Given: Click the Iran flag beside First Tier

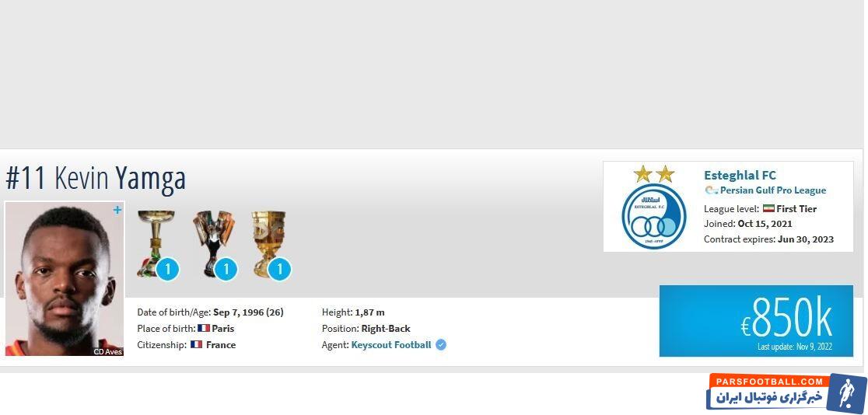Looking at the screenshot, I should (x=768, y=208).
